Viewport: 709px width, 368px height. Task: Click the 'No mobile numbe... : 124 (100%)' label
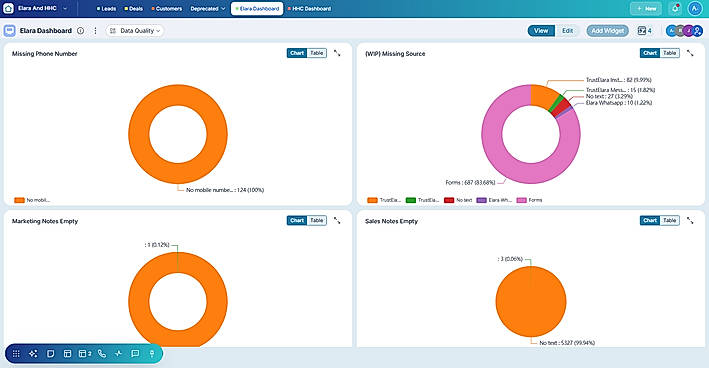225,190
